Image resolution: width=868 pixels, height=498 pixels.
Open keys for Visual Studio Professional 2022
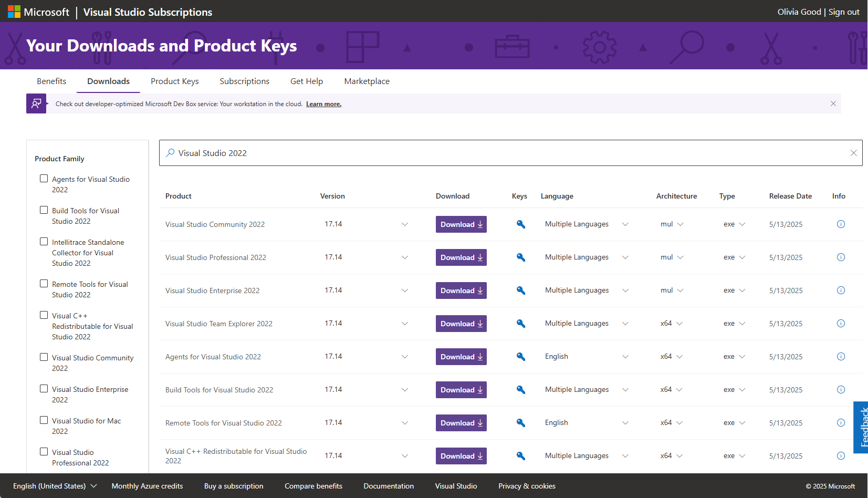(521, 257)
